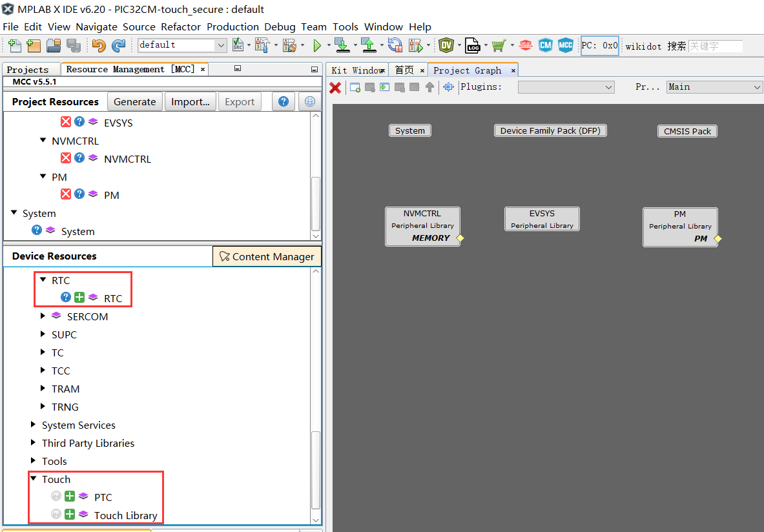Screen dimensions: 764x532
Task: Click the green shopping cart icon
Action: tap(499, 46)
